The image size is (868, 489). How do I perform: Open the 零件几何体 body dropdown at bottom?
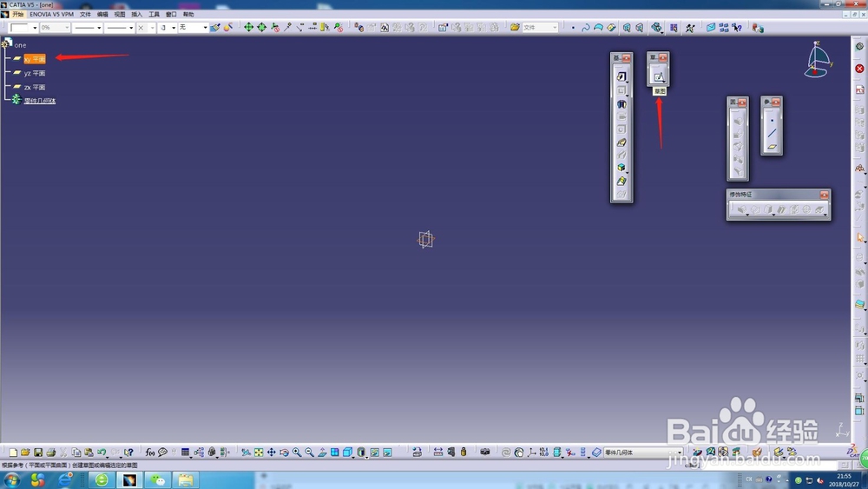(x=643, y=453)
